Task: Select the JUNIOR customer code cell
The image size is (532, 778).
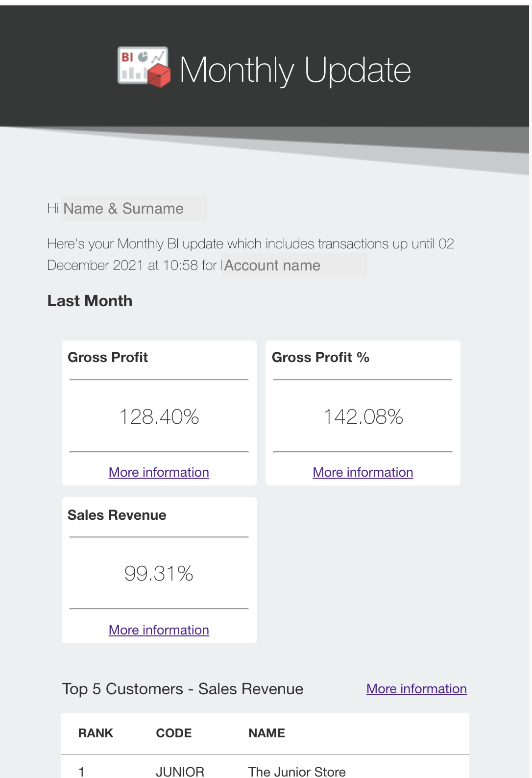Action: pos(180,772)
